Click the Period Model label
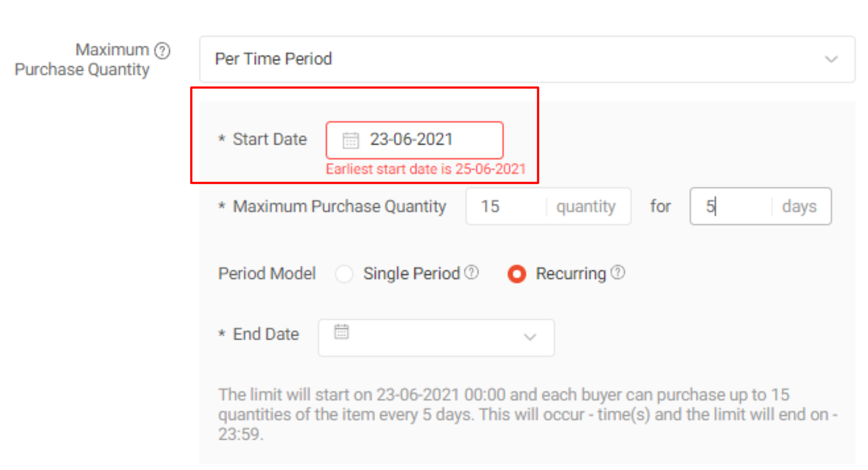 click(x=267, y=273)
